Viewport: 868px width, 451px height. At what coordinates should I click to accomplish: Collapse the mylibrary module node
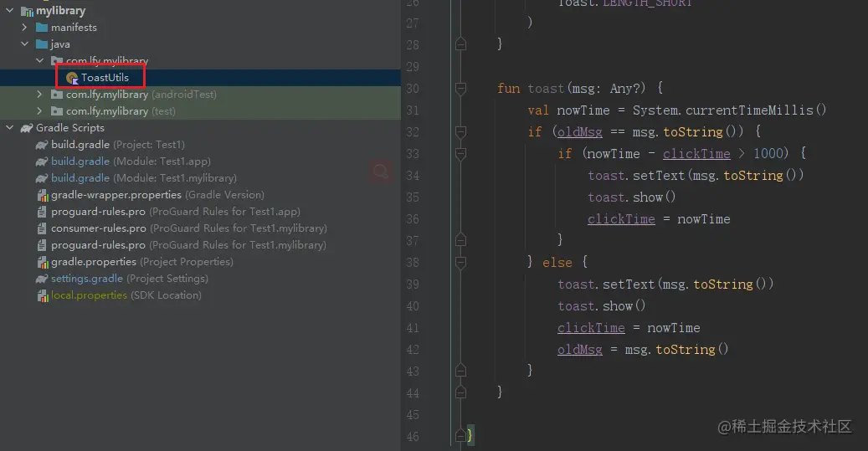[9, 11]
